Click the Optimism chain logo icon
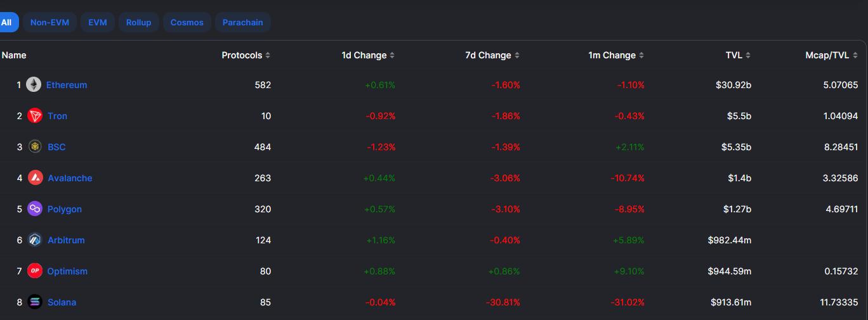This screenshot has height=320, width=868. 35,271
